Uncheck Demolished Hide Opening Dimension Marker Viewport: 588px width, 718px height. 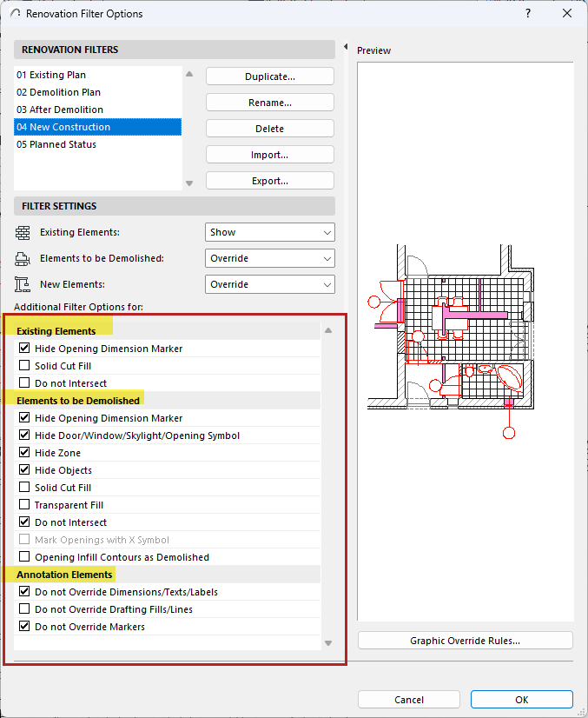click(x=24, y=417)
